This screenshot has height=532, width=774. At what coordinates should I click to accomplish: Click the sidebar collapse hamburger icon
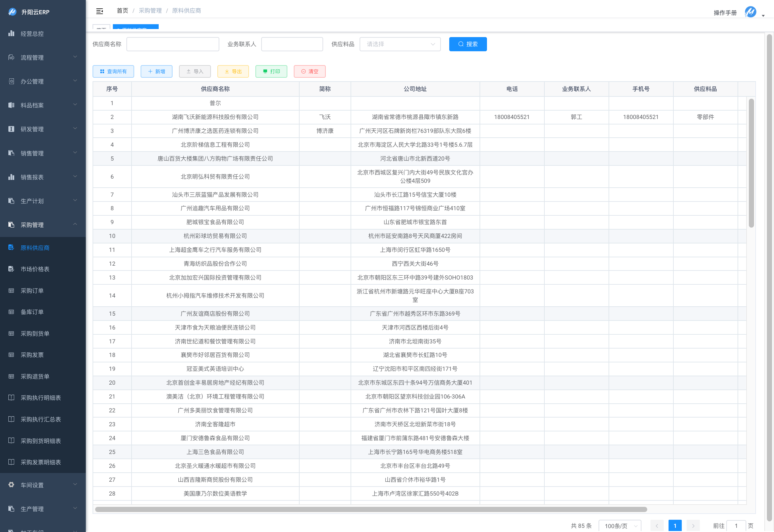(x=99, y=11)
